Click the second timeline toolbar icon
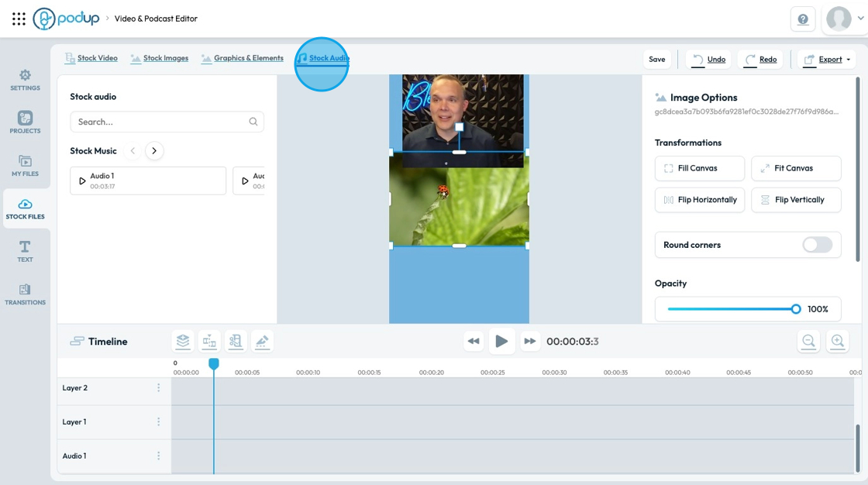The width and height of the screenshot is (868, 485). [x=209, y=341]
